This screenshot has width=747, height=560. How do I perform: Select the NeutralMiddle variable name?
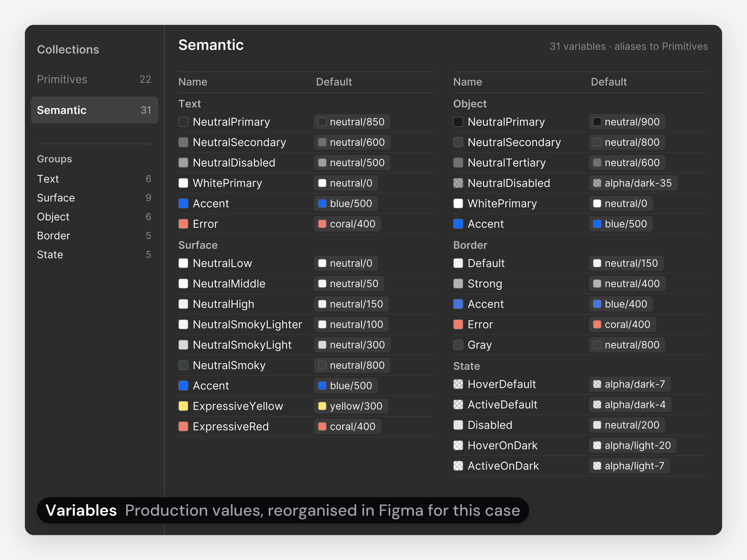pos(229,283)
